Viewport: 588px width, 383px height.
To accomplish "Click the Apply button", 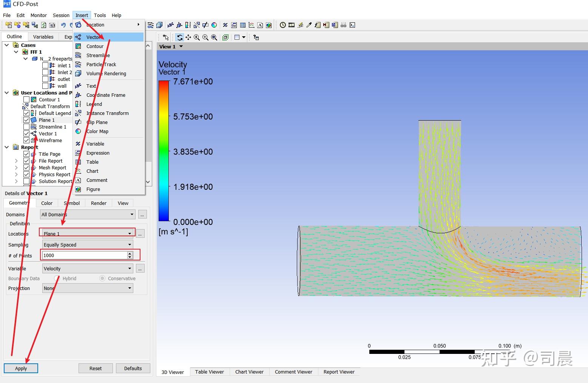I will [x=21, y=368].
